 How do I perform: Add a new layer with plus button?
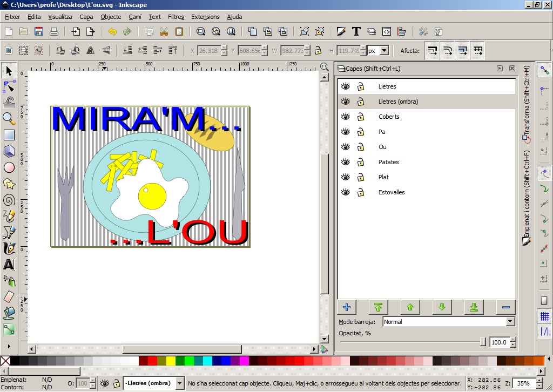click(x=347, y=307)
